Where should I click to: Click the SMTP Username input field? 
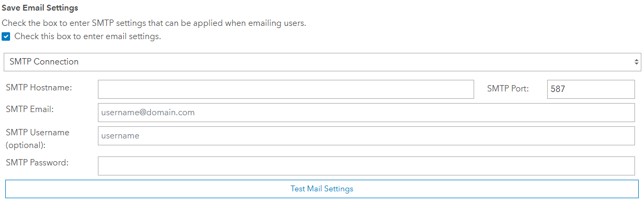[x=366, y=136]
